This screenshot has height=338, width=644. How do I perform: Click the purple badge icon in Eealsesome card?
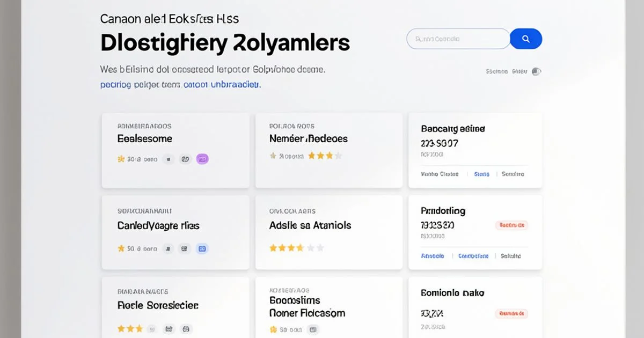[x=202, y=159]
